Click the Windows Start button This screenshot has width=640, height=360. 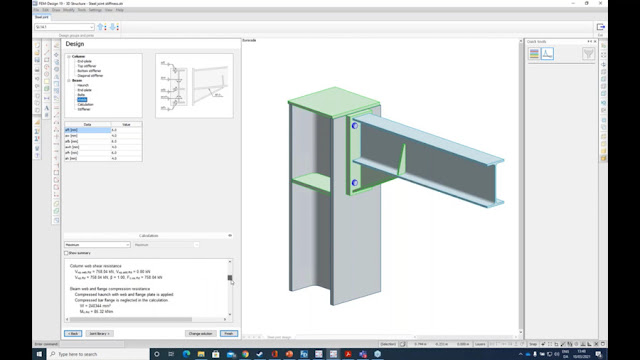point(40,354)
